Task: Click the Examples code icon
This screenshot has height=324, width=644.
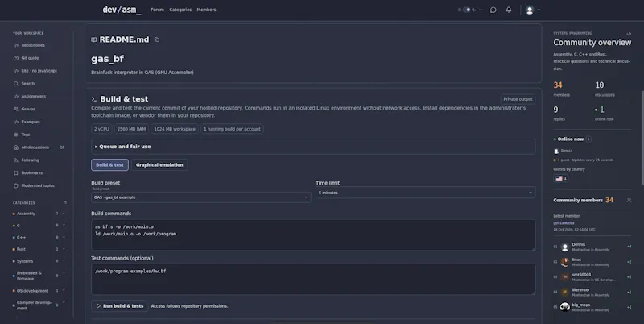Action: [16, 122]
